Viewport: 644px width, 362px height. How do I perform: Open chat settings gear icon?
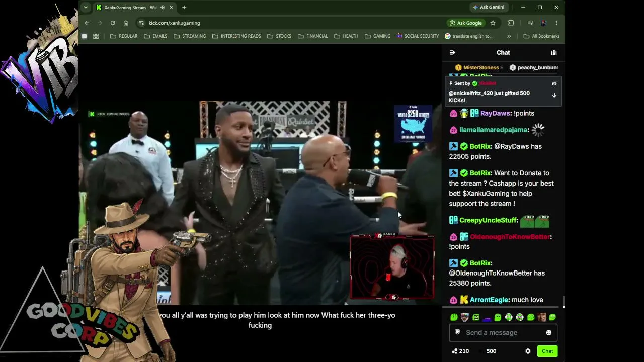pos(528,351)
